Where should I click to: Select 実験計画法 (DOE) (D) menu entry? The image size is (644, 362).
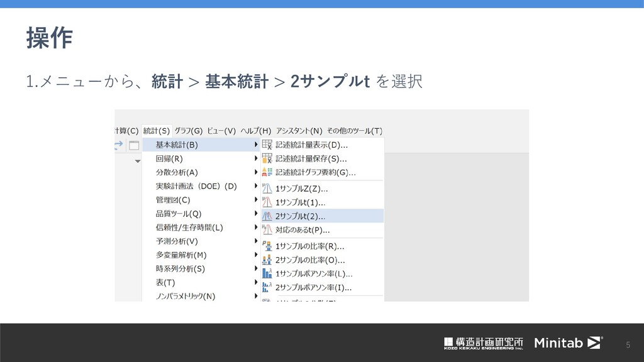point(201,186)
